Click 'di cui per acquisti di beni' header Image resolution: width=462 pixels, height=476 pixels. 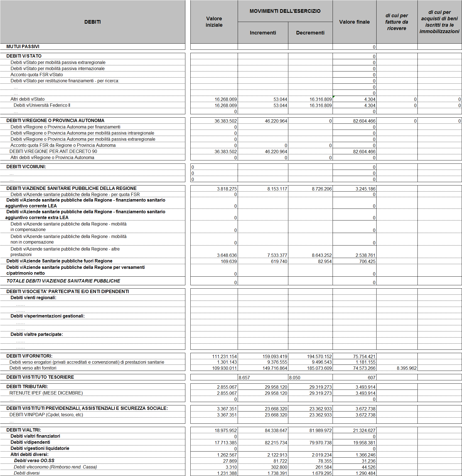point(439,22)
